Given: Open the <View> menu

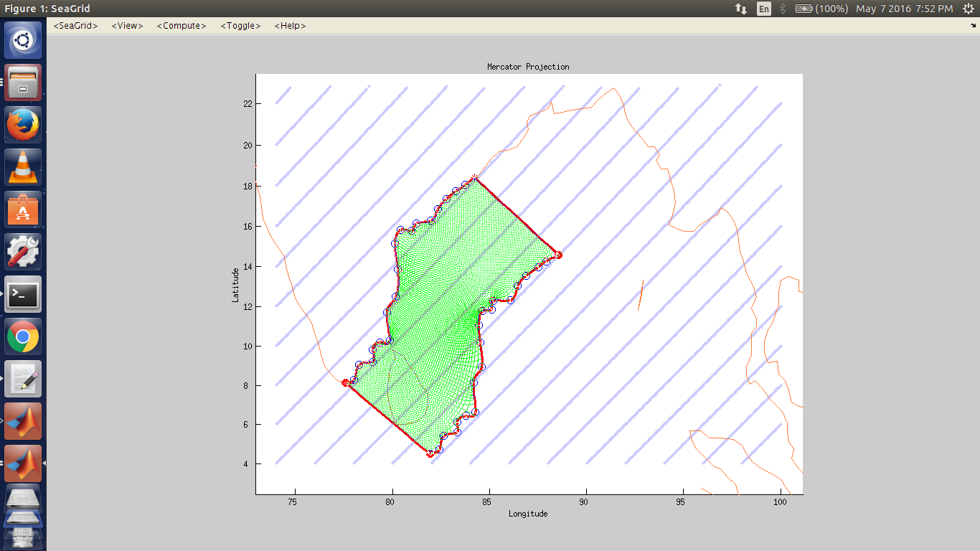Looking at the screenshot, I should (127, 26).
